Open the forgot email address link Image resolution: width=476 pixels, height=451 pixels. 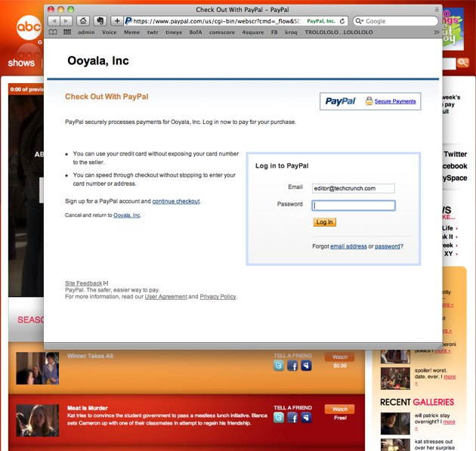coord(348,246)
